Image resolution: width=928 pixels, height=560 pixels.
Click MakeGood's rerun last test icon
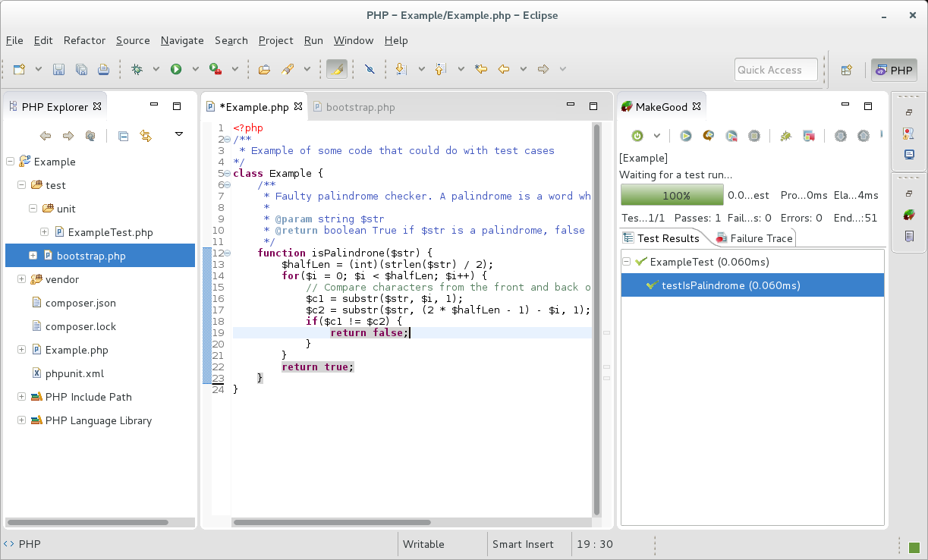tap(708, 136)
